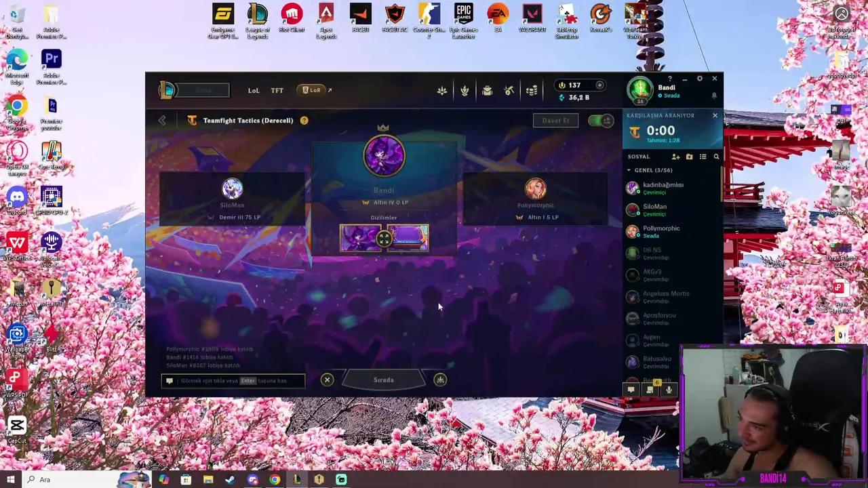Click the plus button next to 137 RP
Image resolution: width=868 pixels, height=488 pixels.
[x=599, y=85]
